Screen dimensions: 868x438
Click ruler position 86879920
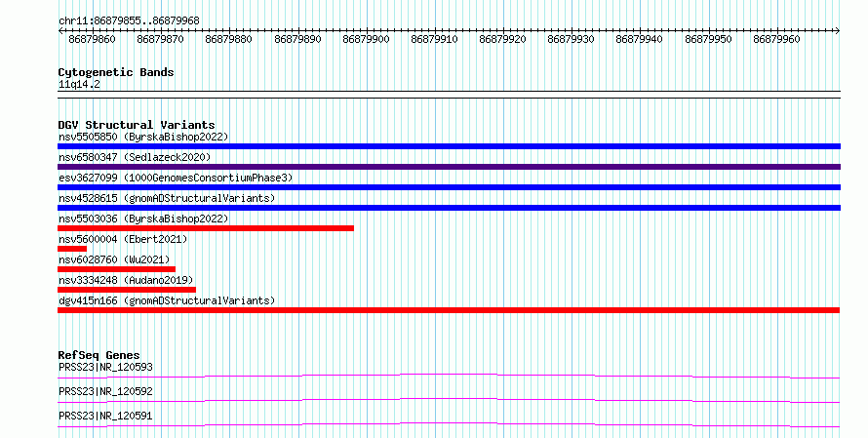pyautogui.click(x=502, y=39)
